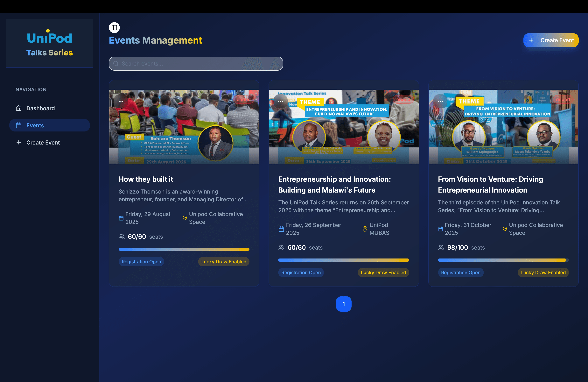This screenshot has width=588, height=382.
Task: Click the Dashboard home icon
Action: point(18,108)
